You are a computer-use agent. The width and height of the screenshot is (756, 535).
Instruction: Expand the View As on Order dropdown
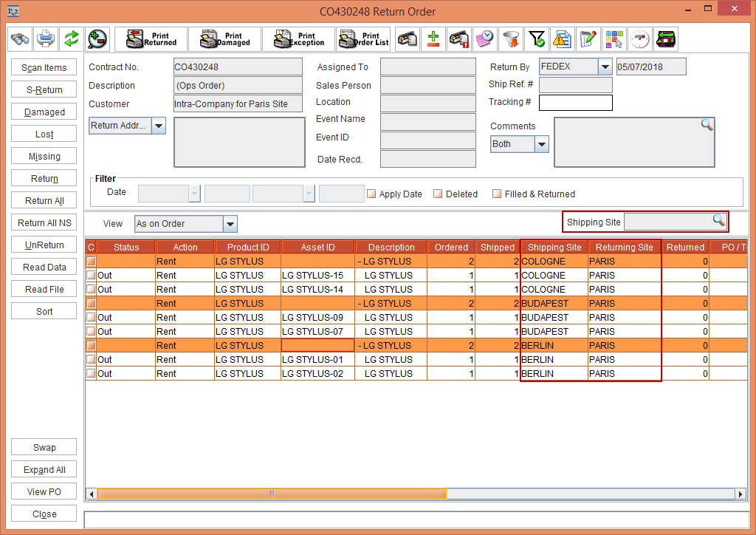coord(230,224)
